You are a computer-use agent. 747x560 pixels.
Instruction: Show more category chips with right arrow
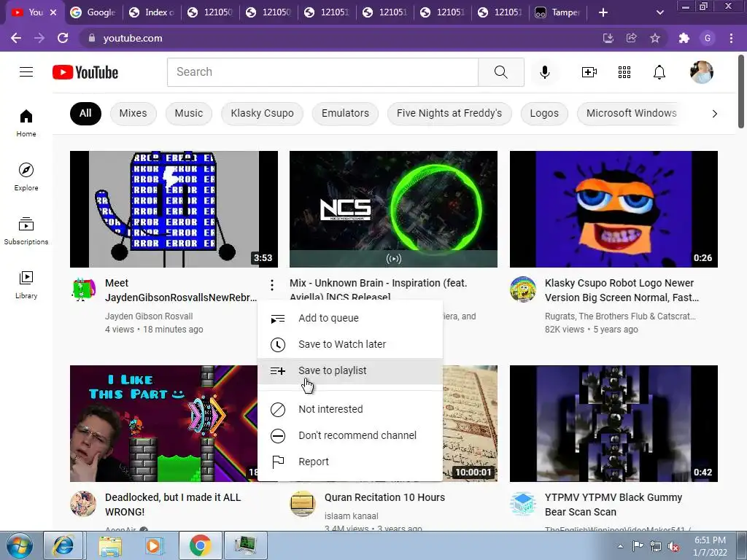coord(714,113)
